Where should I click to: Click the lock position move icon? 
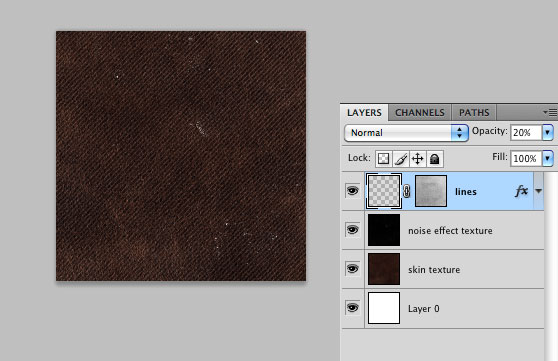(417, 158)
